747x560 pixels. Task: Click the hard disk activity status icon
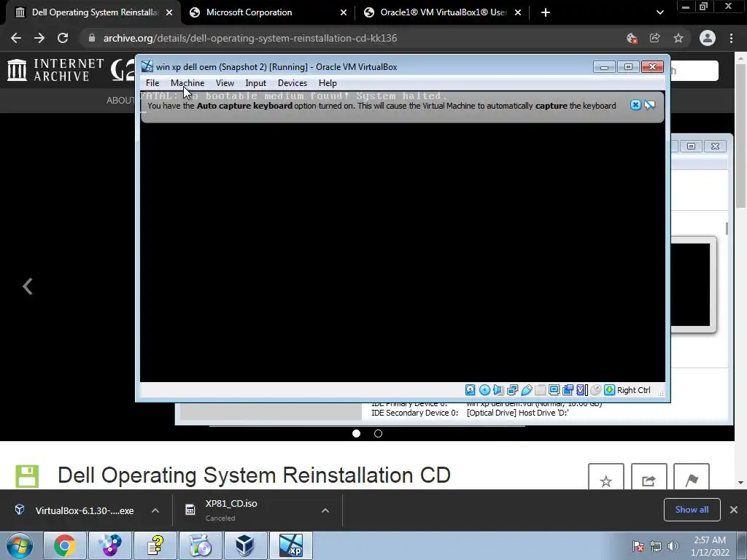471,390
